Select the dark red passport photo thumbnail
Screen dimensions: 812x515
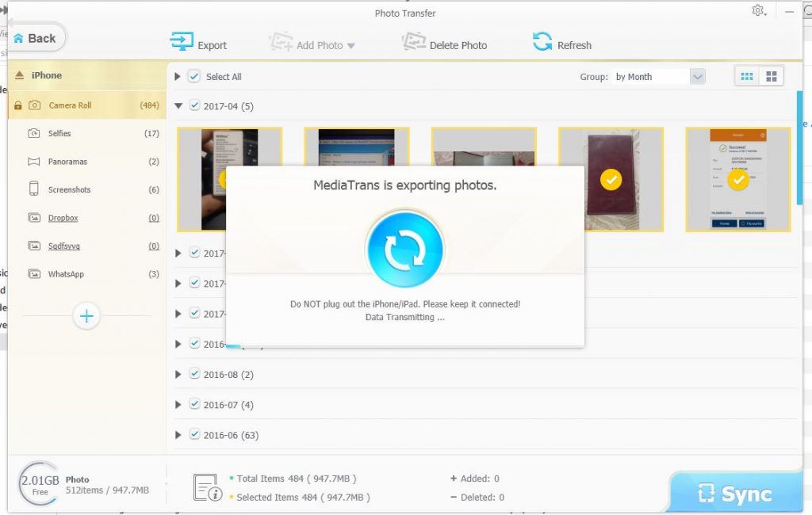pos(611,179)
